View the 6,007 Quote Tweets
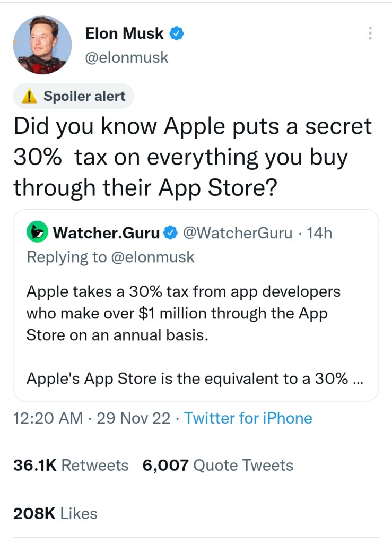Viewport: 392px width, 543px height. pyautogui.click(x=217, y=466)
